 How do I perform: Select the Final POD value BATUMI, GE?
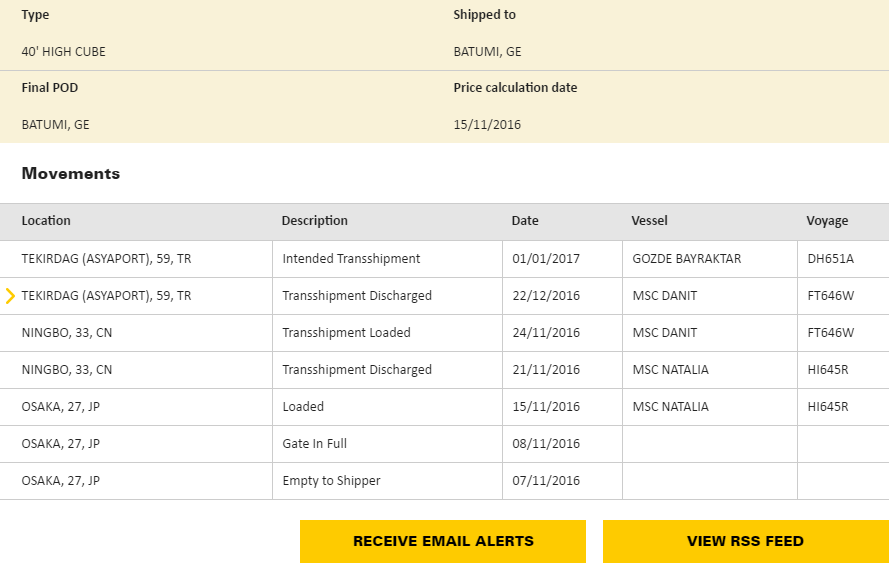[55, 125]
